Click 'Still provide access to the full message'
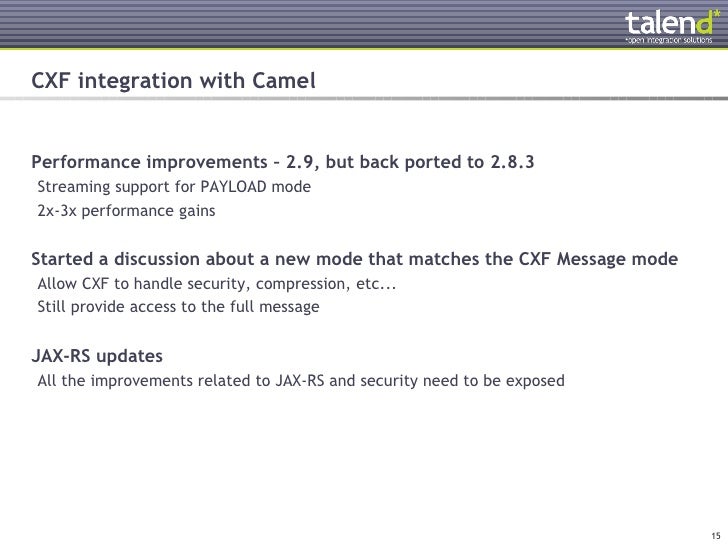Screen dimensions: 728x546 point(178,307)
